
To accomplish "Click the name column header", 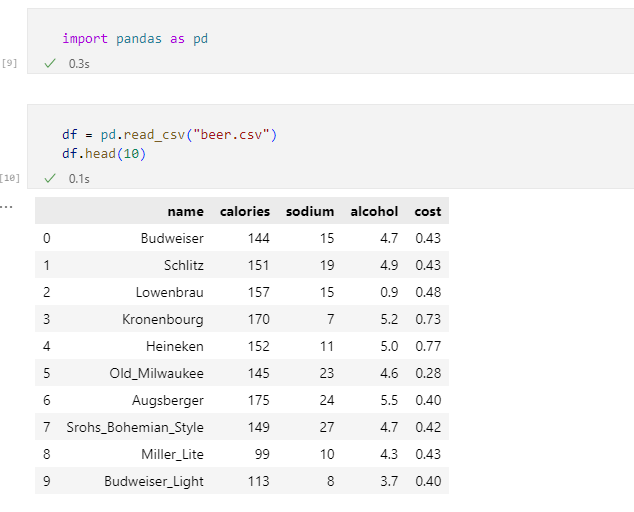I will pos(185,211).
